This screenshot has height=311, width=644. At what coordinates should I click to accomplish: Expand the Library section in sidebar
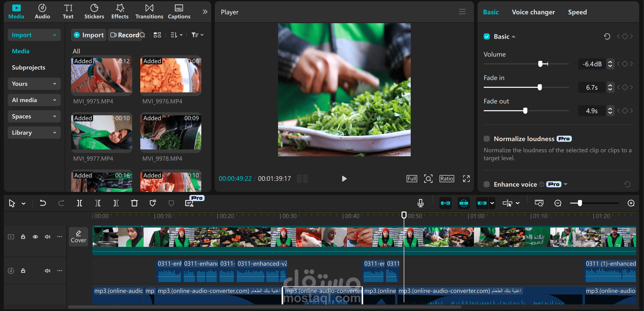34,133
